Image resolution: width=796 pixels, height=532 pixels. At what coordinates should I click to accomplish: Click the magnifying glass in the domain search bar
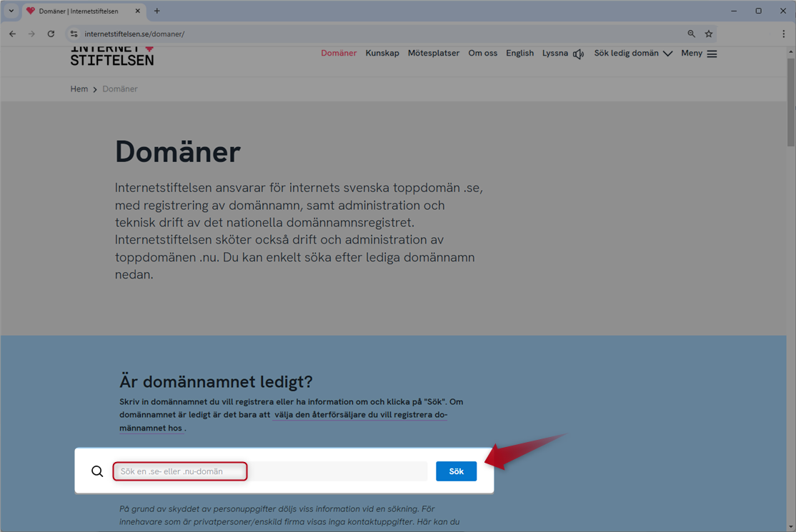pos(97,471)
